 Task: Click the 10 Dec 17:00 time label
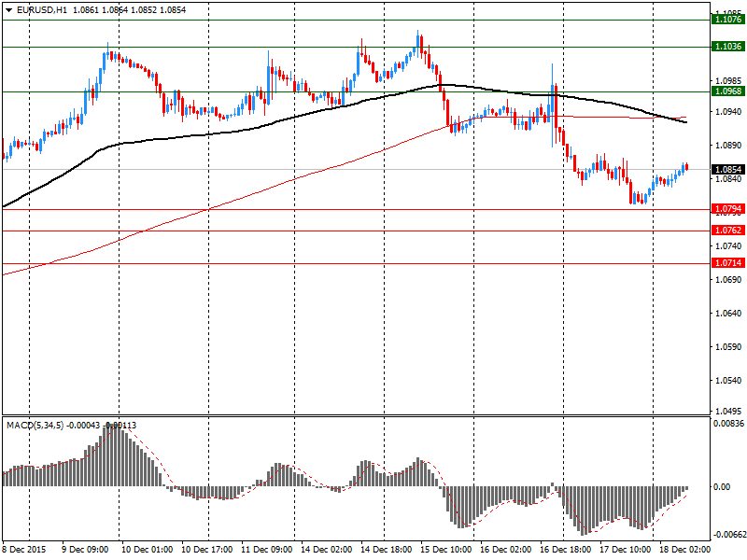pos(207,550)
